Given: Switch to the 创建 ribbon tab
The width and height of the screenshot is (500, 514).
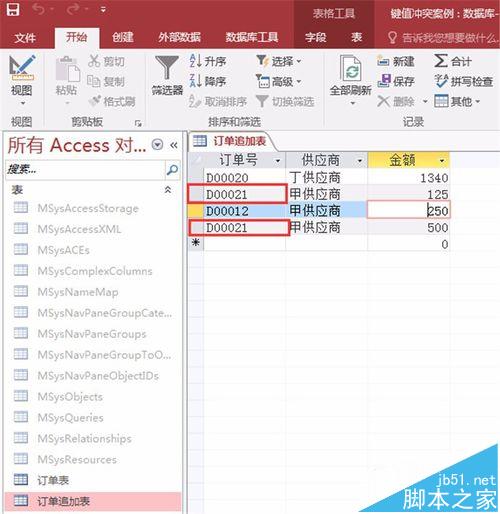Looking at the screenshot, I should click(123, 37).
